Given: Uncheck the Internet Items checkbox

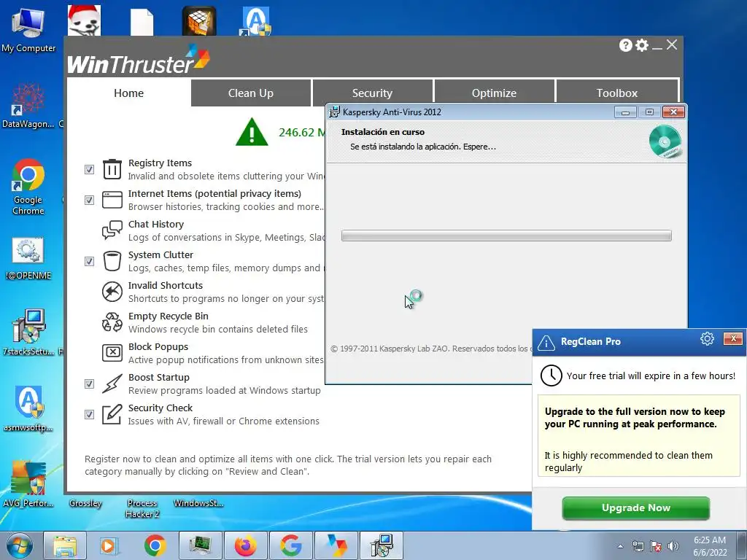Looking at the screenshot, I should coord(89,200).
